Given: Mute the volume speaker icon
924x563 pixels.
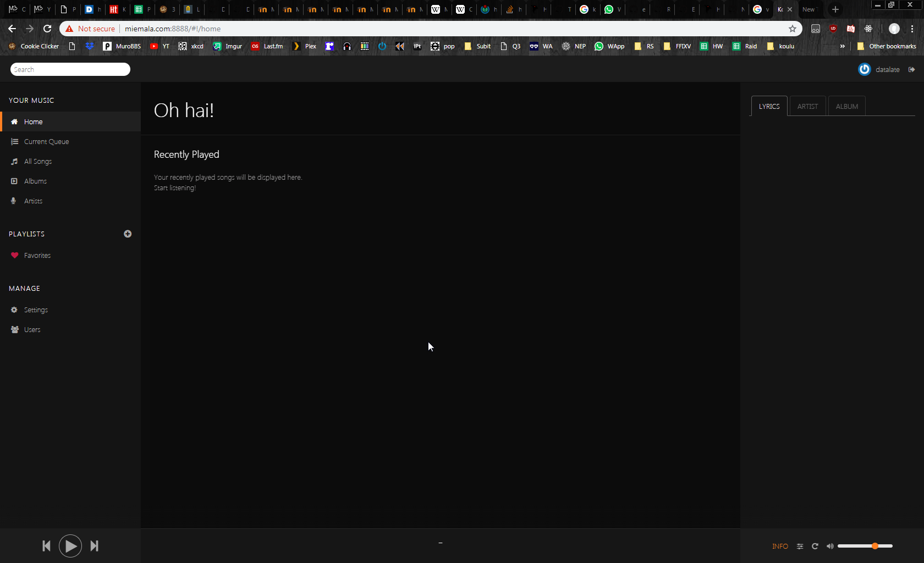Looking at the screenshot, I should click(x=830, y=547).
